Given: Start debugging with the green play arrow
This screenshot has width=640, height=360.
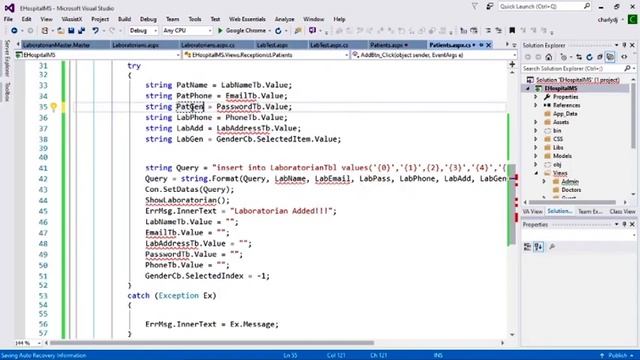Looking at the screenshot, I should (x=220, y=31).
